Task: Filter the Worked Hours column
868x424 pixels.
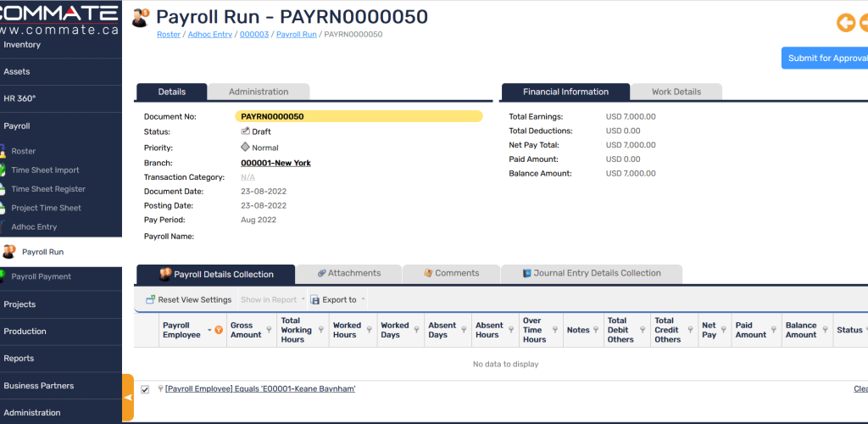Action: pos(369,330)
